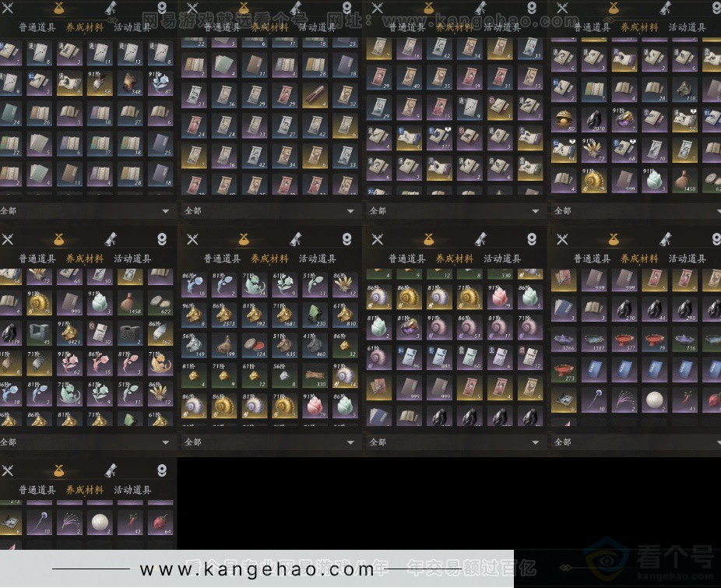Choose brown gourd 1458 in middle-left panel
Screen dimensions: 721x588
click(x=130, y=302)
